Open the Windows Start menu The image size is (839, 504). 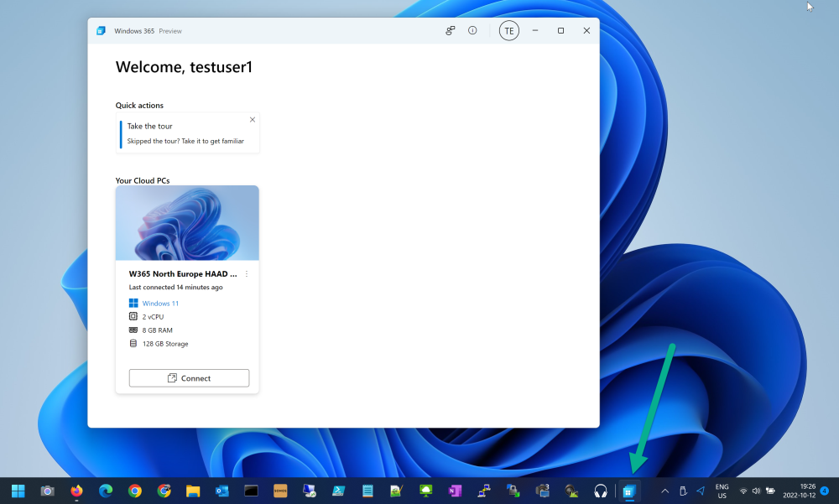(18, 491)
